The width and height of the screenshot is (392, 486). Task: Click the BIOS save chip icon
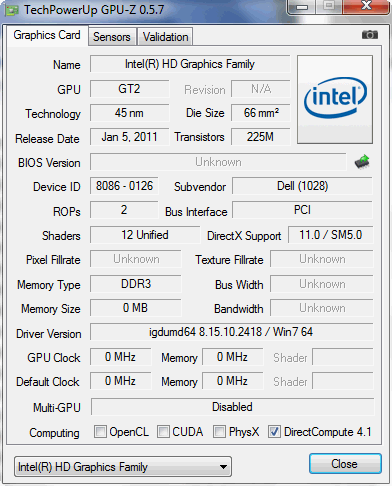pos(362,161)
